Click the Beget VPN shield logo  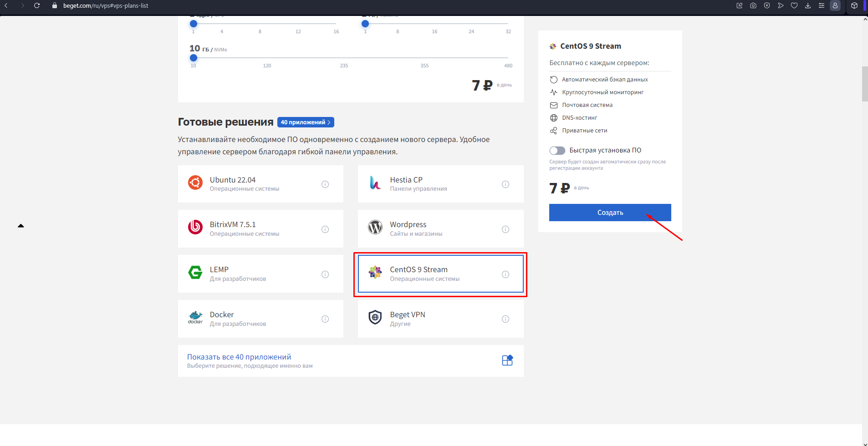(x=375, y=317)
